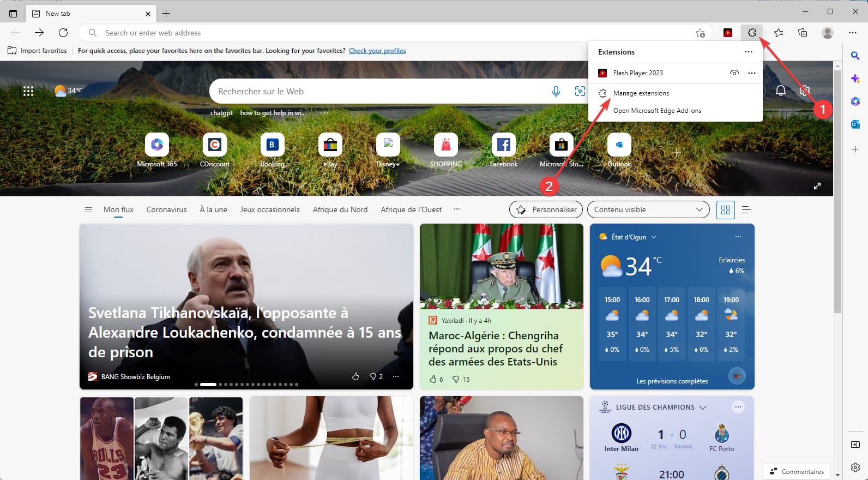Open the Flash Player toolbar extension icon

coord(728,33)
